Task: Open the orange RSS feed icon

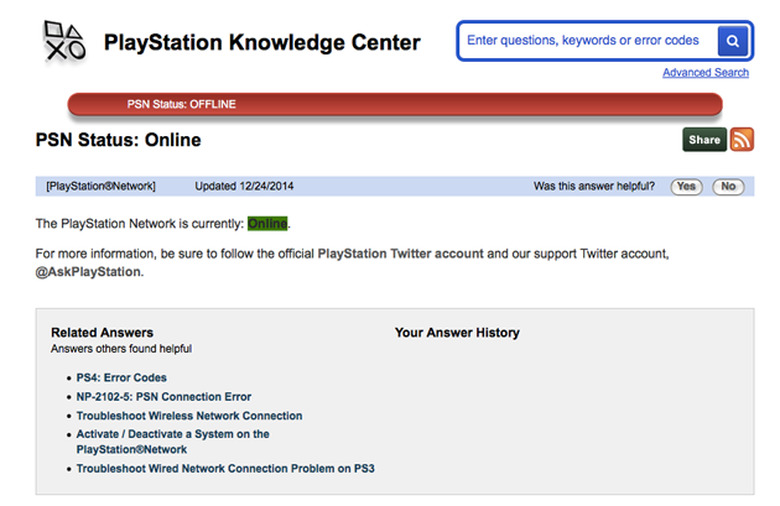Action: (741, 140)
